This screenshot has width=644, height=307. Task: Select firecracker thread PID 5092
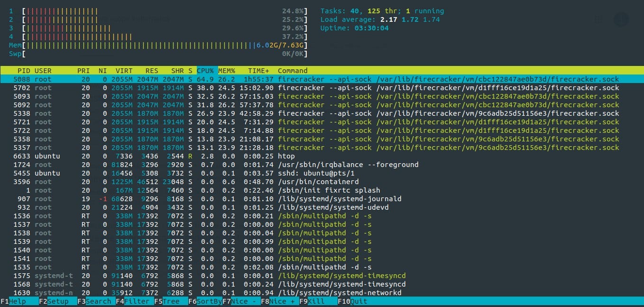322,105
